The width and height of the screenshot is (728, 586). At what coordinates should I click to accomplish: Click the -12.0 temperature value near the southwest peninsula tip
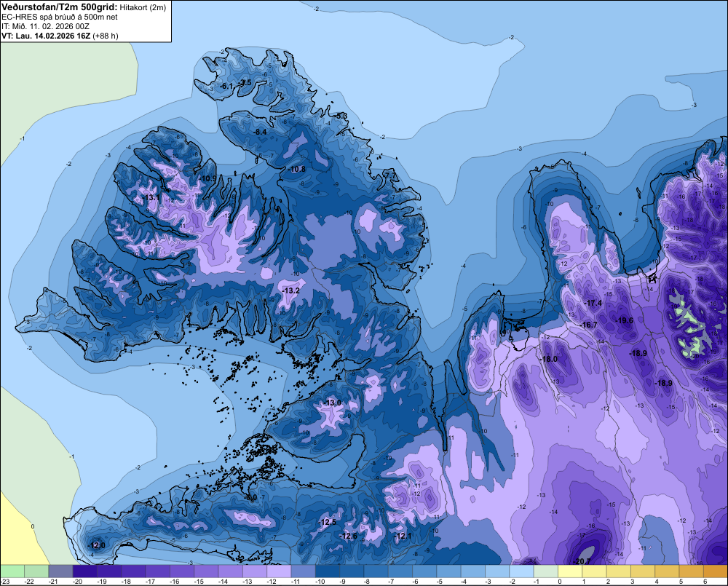pyautogui.click(x=96, y=545)
